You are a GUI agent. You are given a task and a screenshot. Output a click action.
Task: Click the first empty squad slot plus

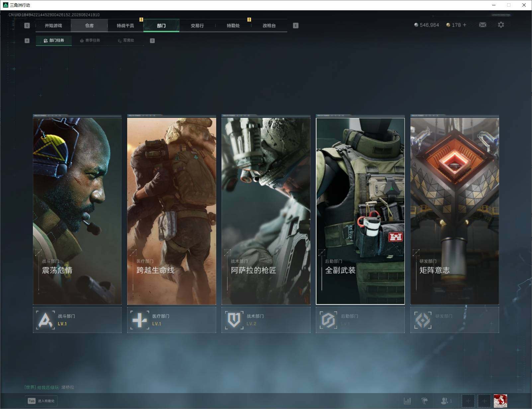[x=468, y=401]
